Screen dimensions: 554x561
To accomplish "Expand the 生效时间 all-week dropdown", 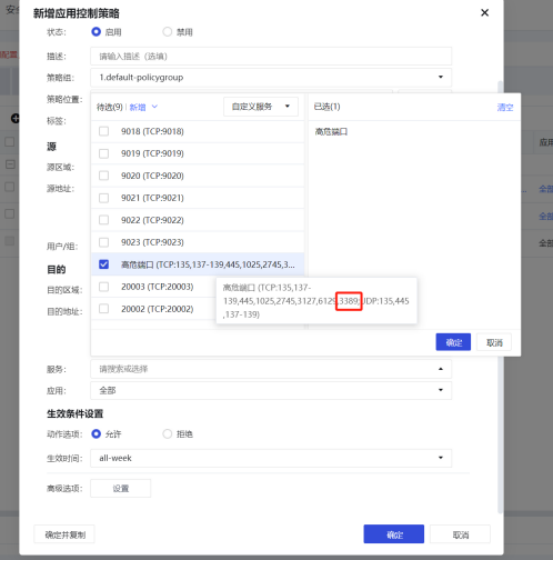I will coord(271,458).
